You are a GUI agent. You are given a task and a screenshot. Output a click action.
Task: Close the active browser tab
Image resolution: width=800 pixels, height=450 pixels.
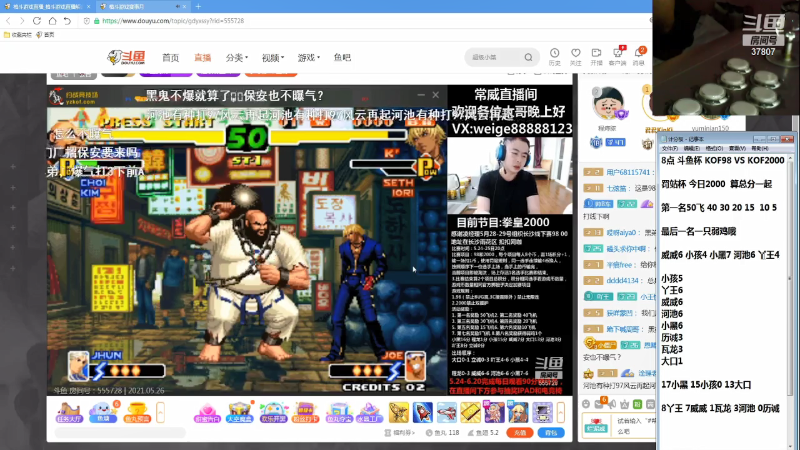pos(184,7)
